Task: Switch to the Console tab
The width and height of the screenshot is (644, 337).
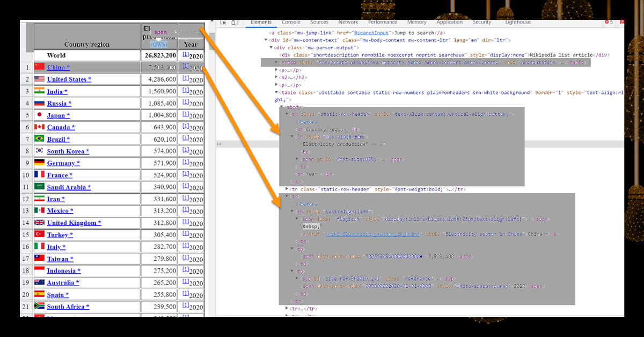Action: pyautogui.click(x=291, y=23)
